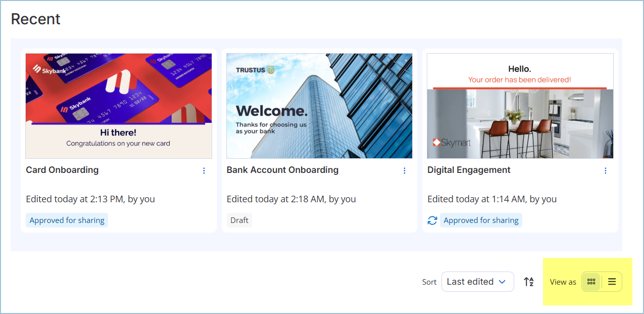Viewport: 644px width, 314px height.
Task: Click the Draft status badge
Action: (x=239, y=220)
